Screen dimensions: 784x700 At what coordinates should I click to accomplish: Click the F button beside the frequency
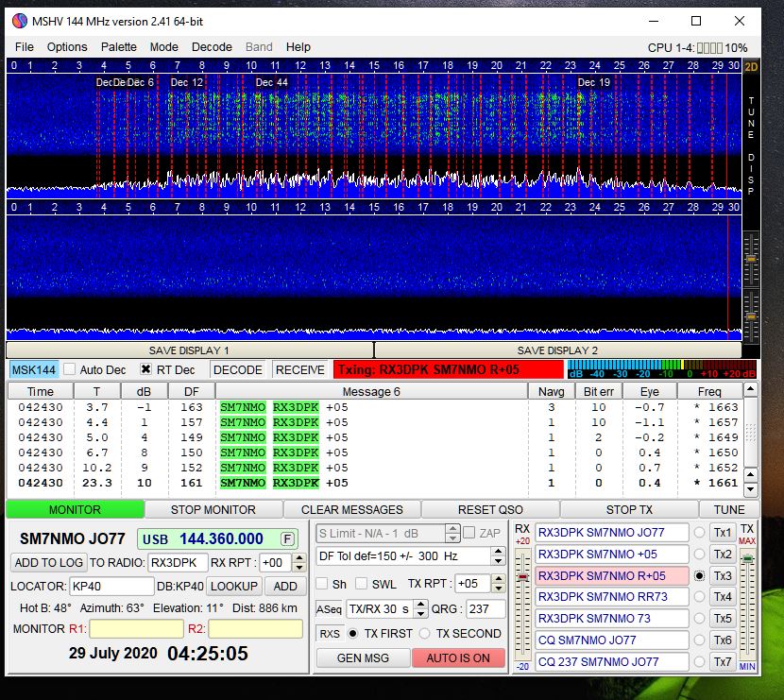(x=287, y=538)
